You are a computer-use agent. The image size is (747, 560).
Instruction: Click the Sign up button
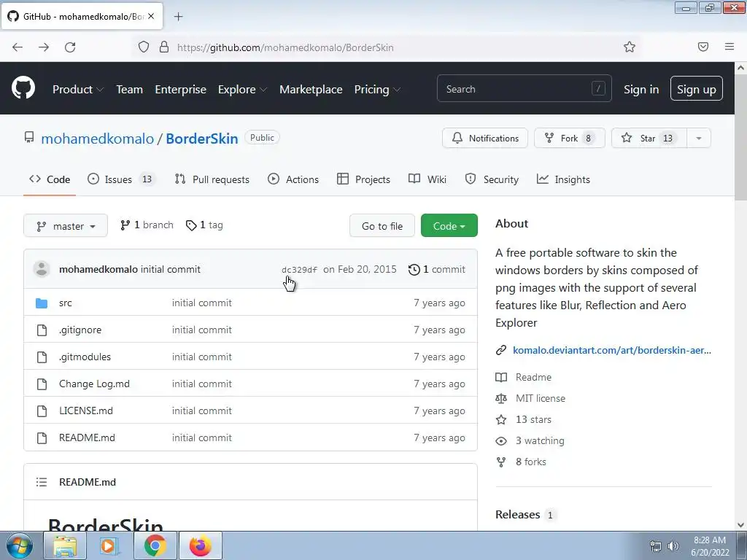point(696,89)
